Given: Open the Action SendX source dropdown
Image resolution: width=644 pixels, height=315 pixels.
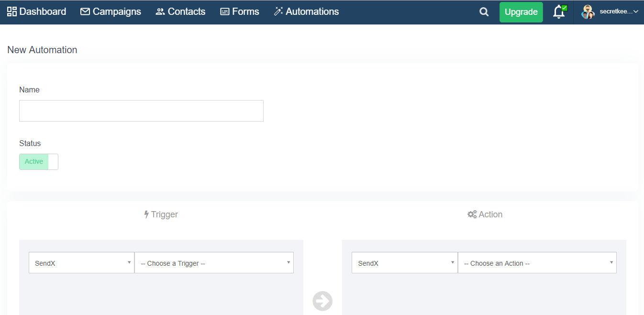Looking at the screenshot, I should [x=404, y=263].
